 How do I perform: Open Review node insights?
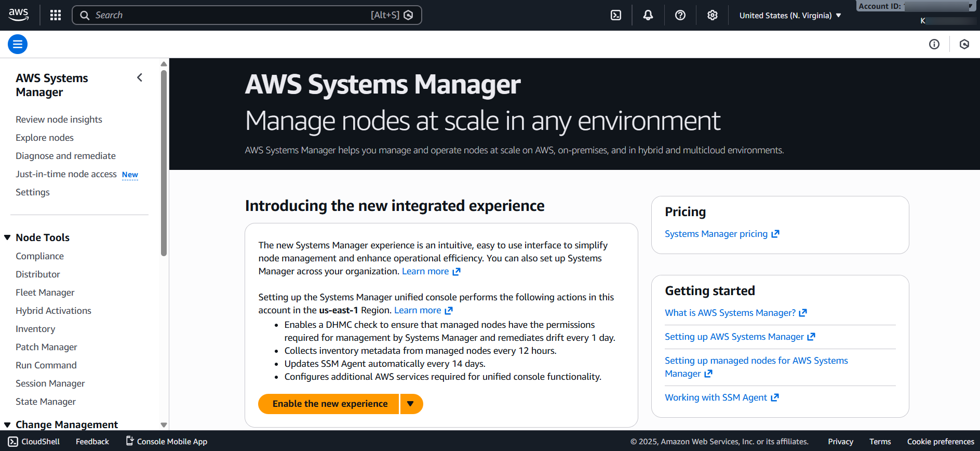pos(59,120)
